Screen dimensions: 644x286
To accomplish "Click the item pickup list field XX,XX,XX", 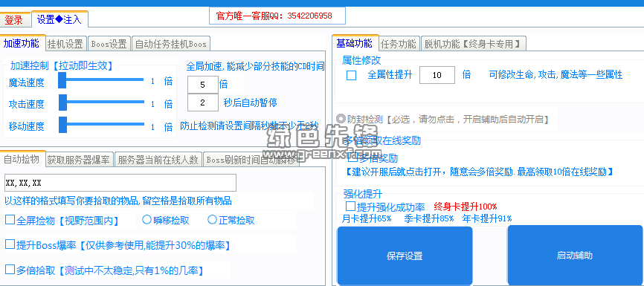I will coord(120,183).
